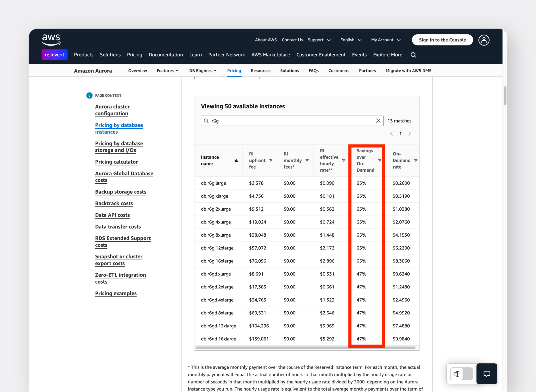Screen dimensions: 536x392
Task: Click the user profile avatar icon
Action: 484,40
